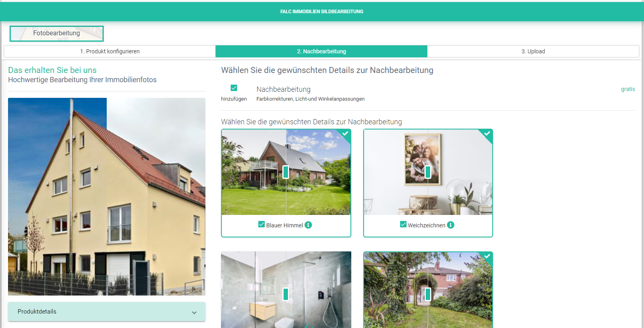Viewport: 644px width, 328px height.
Task: Click the Produktdetails chevron arrow
Action: (194, 312)
